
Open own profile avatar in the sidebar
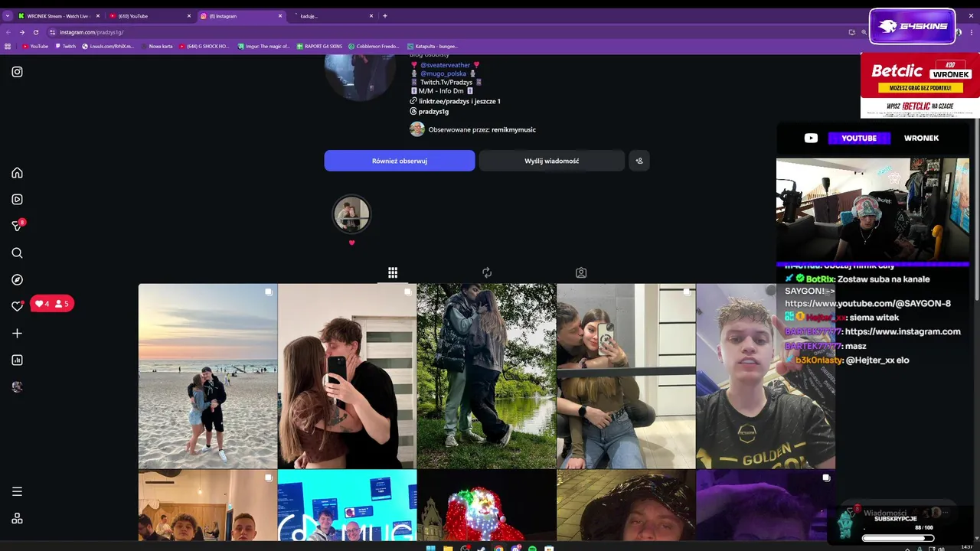(x=17, y=387)
